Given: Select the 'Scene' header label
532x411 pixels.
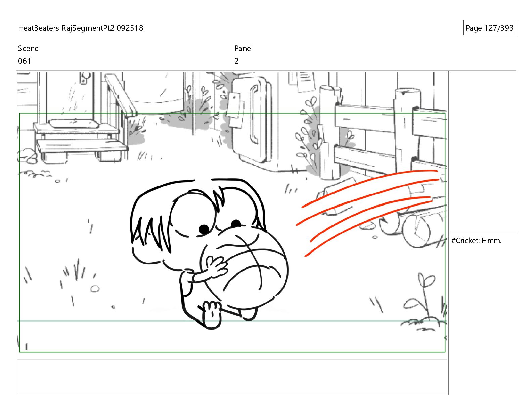Looking at the screenshot, I should pyautogui.click(x=28, y=48).
